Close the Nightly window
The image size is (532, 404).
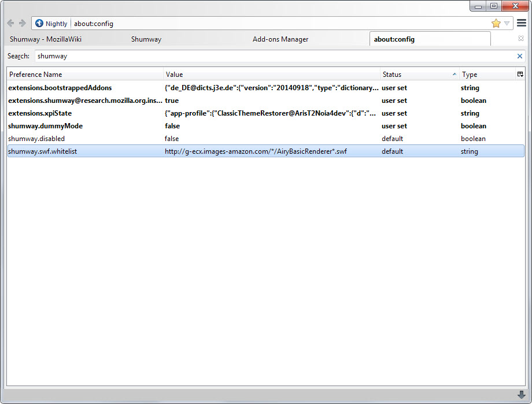click(515, 6)
